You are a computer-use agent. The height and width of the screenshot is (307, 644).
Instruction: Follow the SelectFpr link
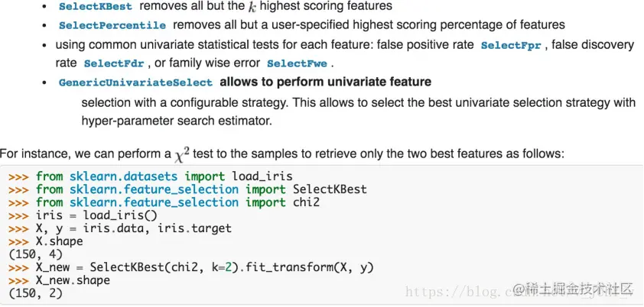(x=511, y=46)
